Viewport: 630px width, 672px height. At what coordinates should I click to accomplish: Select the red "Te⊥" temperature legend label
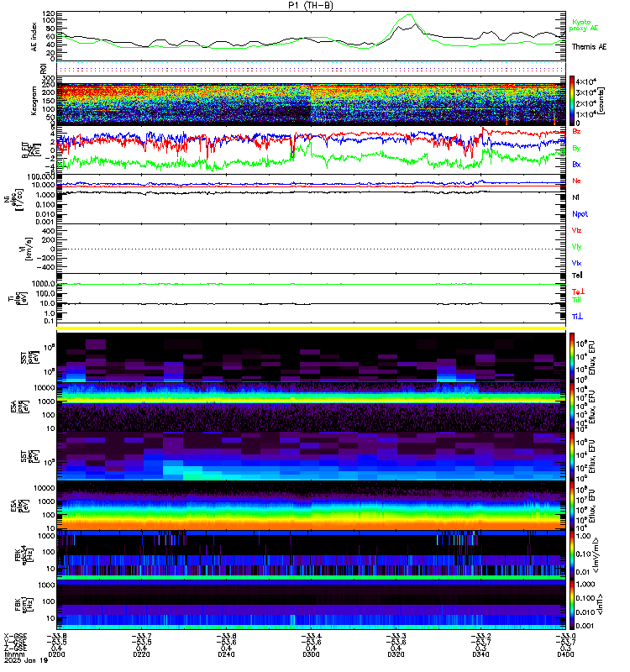pos(578,291)
